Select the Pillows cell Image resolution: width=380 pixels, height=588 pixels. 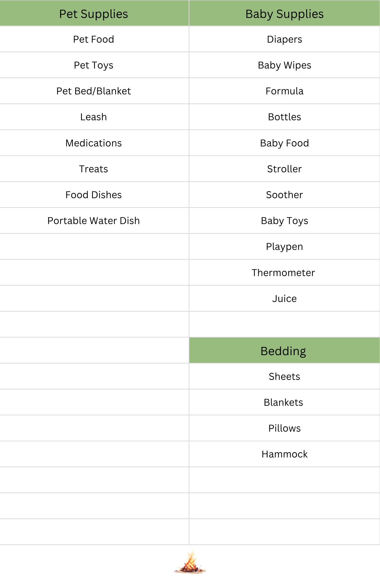(x=285, y=428)
